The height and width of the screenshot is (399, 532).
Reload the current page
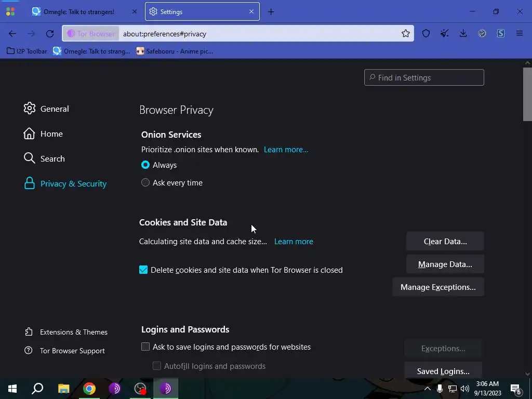pyautogui.click(x=50, y=34)
